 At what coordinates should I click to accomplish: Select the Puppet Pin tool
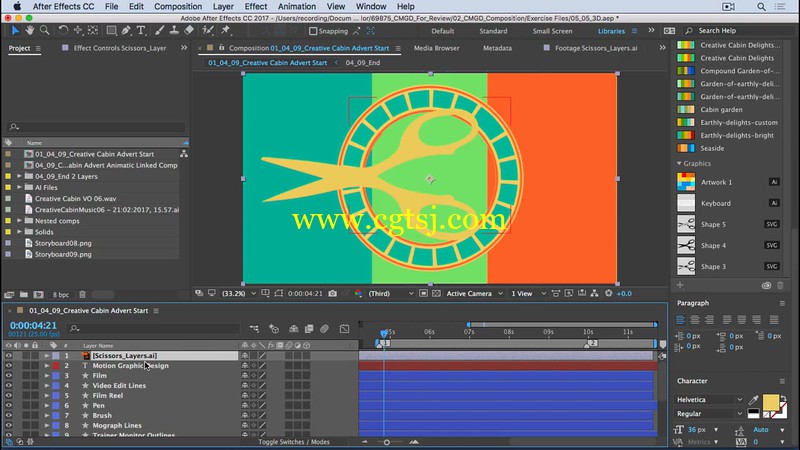tap(226, 31)
